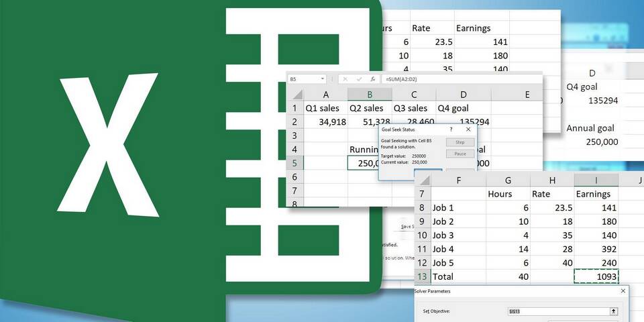Click the 'Job 2' cell
The image size is (644, 322).
[458, 221]
